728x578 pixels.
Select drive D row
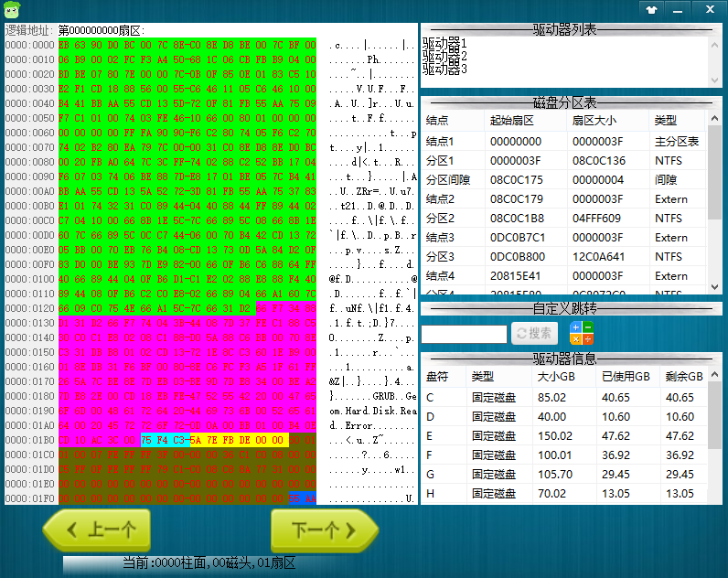tap(564, 417)
